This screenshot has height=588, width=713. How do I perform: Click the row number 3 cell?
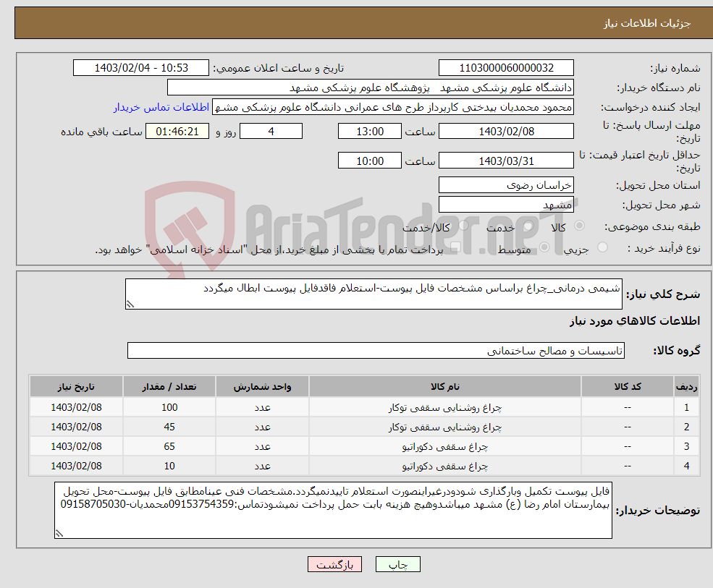pos(687,447)
